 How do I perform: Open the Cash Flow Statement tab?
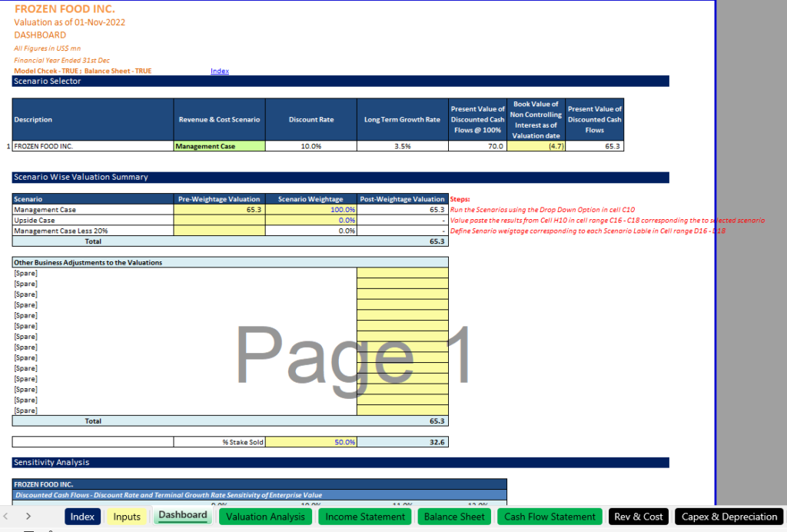click(550, 517)
